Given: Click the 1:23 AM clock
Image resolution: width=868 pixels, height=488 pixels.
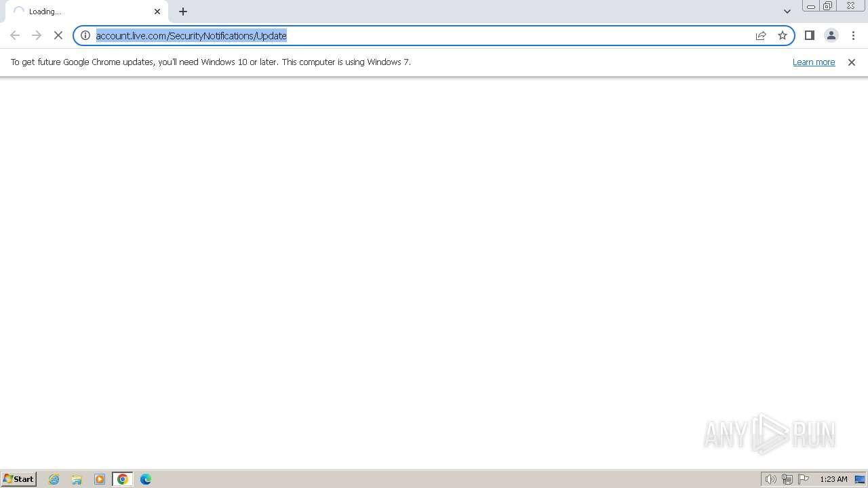Looking at the screenshot, I should [833, 479].
